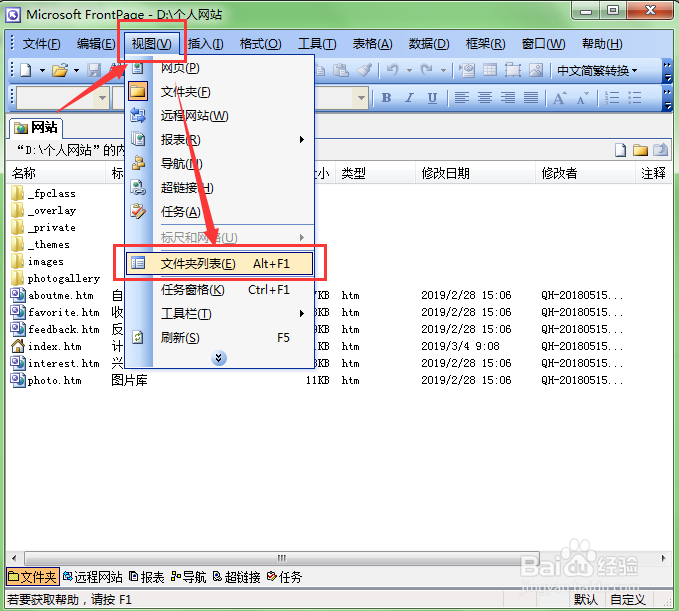Click the Web Component icon
Viewport: 679px width, 611px height.
(x=467, y=70)
